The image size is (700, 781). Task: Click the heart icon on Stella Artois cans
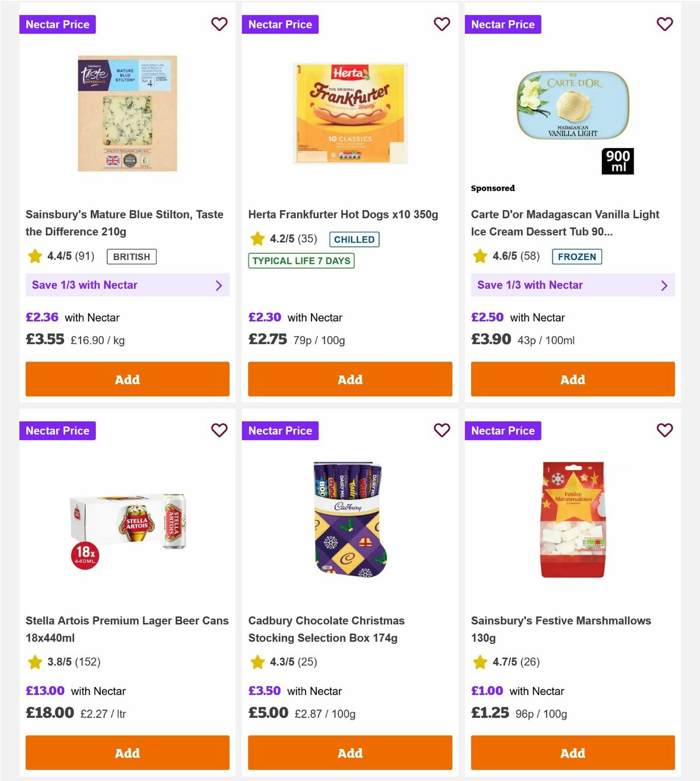[x=219, y=430]
